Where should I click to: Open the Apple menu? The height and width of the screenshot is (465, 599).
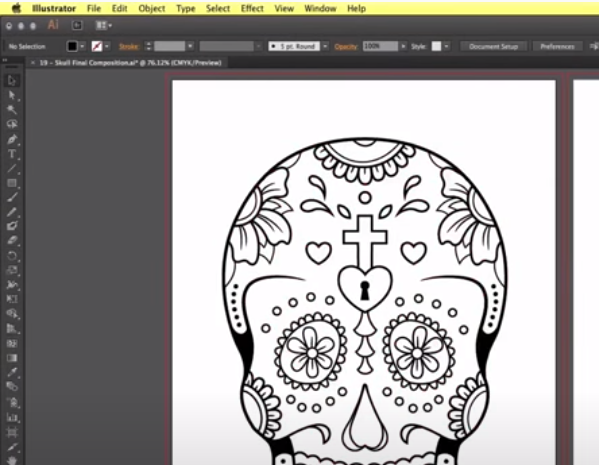coord(16,8)
